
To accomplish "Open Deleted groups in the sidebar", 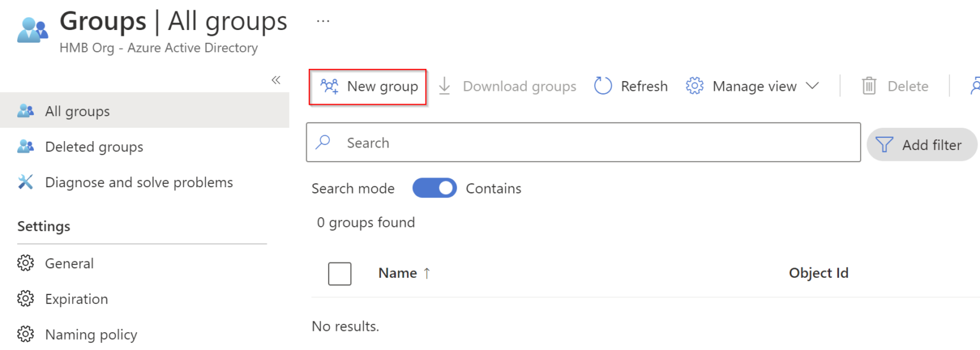I will pos(94,147).
